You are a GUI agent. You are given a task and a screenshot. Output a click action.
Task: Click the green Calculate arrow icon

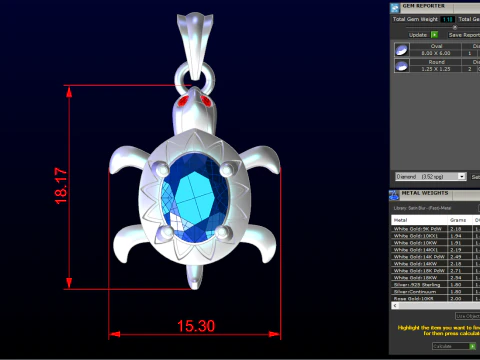472,346
